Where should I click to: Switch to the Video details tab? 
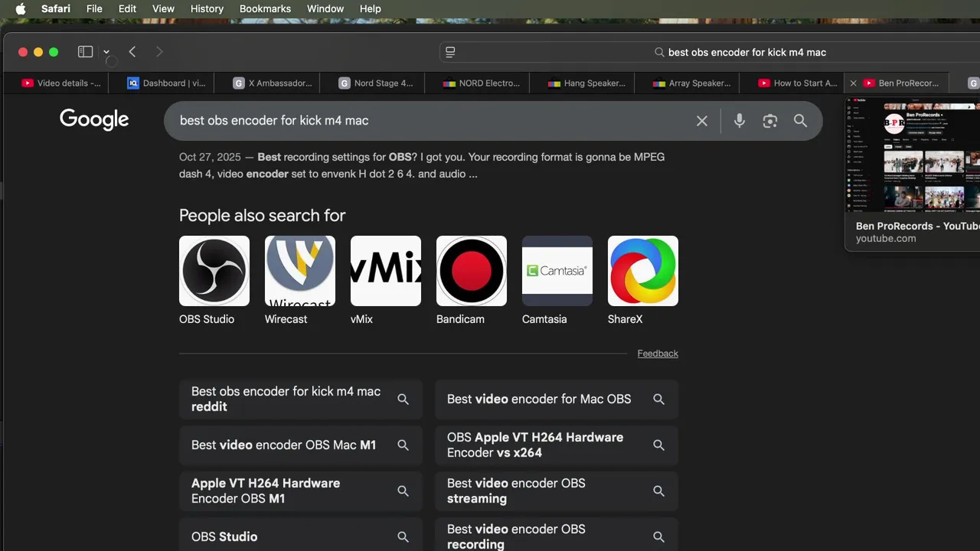61,83
